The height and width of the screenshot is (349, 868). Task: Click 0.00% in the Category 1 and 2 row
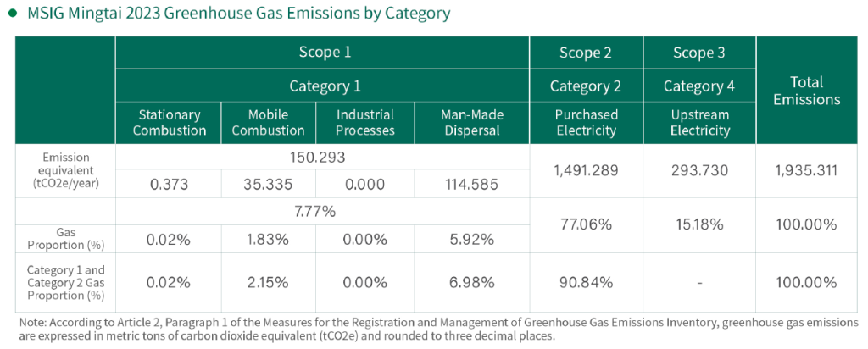point(364,283)
